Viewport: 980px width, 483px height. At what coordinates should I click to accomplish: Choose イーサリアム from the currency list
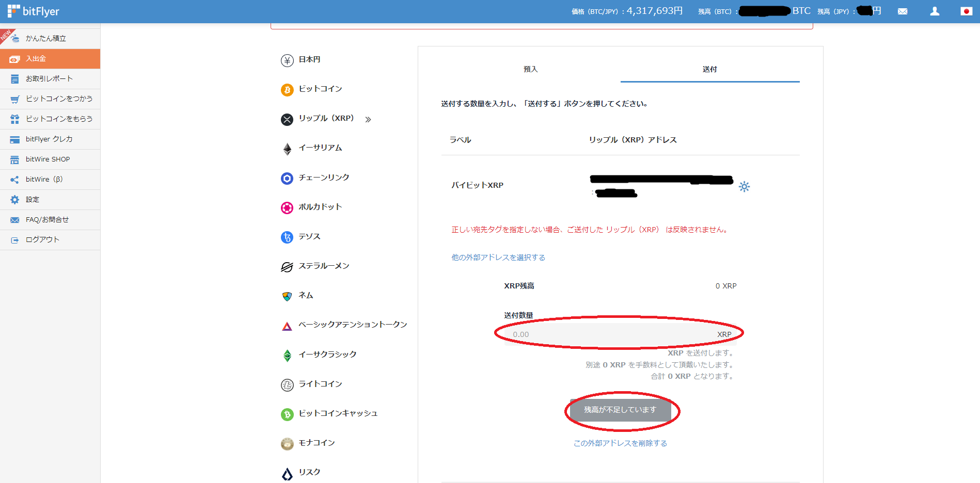[320, 148]
